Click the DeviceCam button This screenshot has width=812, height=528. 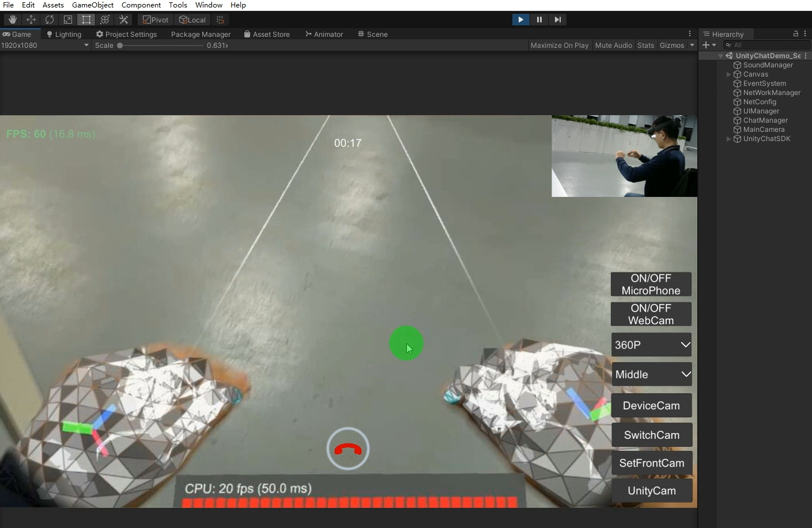[651, 406]
